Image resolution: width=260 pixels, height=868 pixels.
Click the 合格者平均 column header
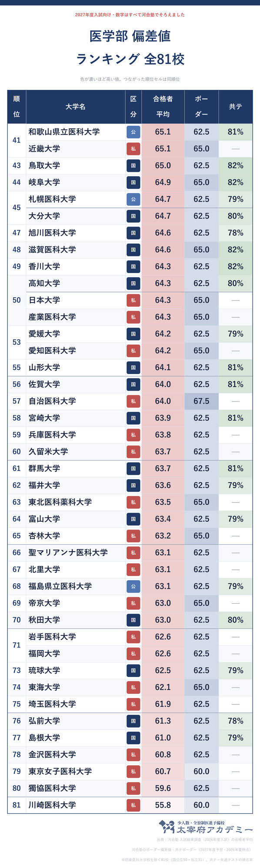[x=163, y=107]
